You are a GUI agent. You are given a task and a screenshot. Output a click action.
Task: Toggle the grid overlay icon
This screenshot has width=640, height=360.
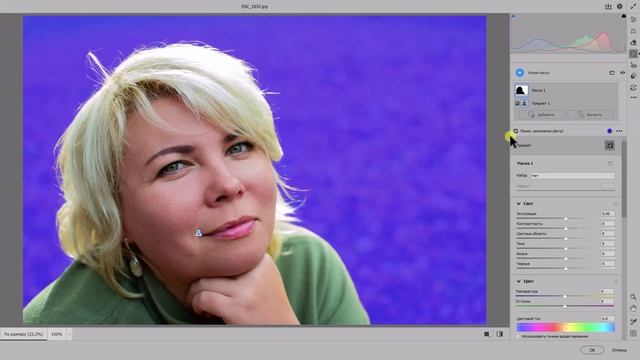tap(633, 333)
